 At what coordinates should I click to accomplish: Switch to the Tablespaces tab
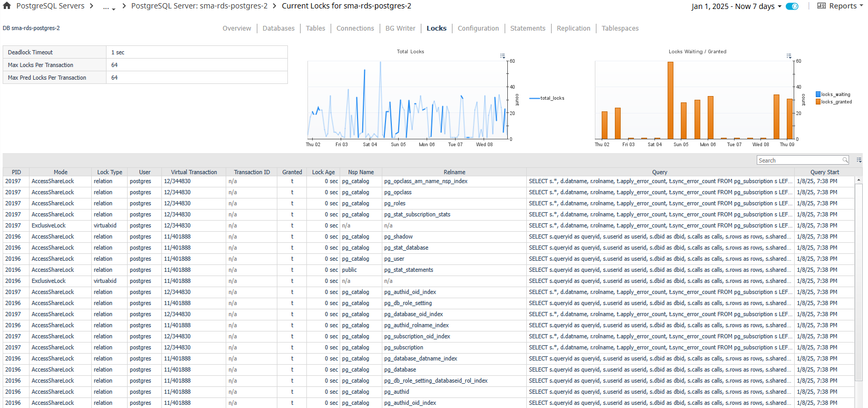click(x=620, y=29)
